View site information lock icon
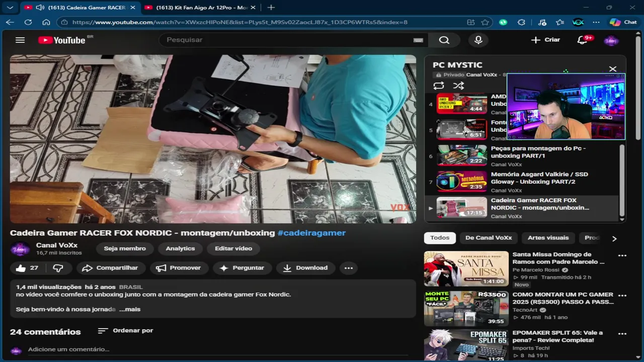Viewport: 644px width, 362px height. (64, 22)
